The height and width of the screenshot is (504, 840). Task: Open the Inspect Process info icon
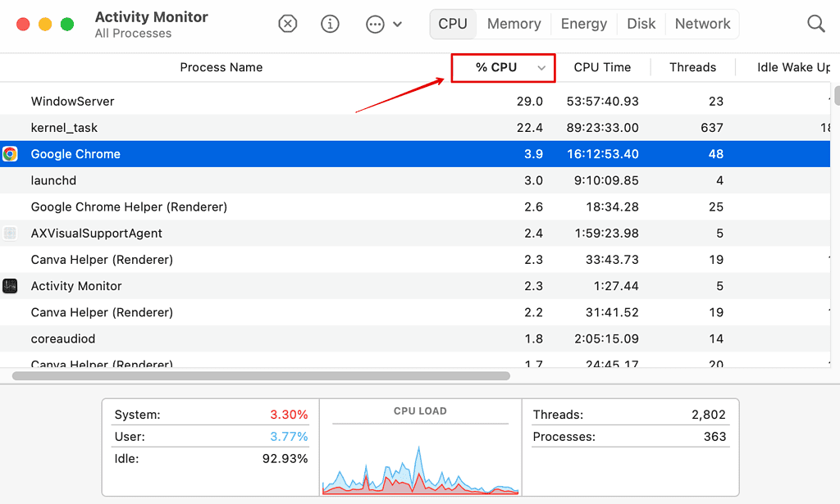click(x=330, y=23)
